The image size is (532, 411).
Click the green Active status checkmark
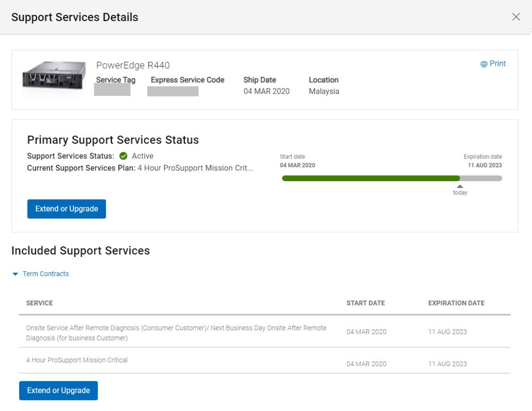coord(123,156)
